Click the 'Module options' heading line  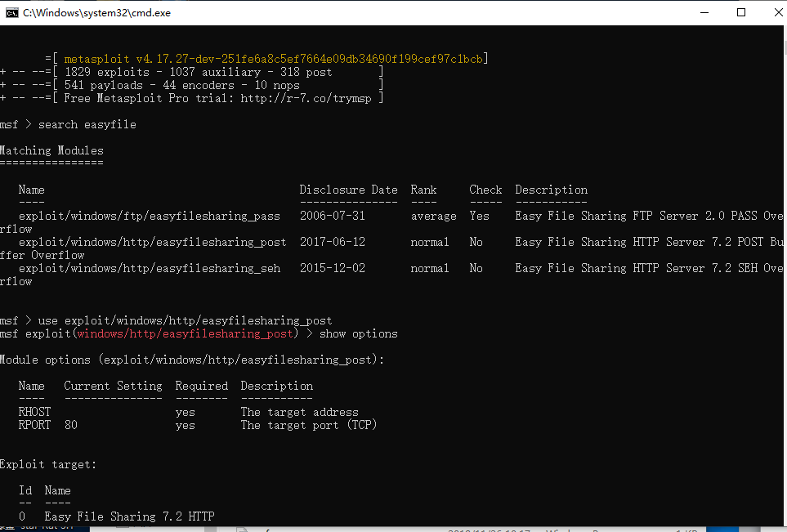tap(192, 360)
